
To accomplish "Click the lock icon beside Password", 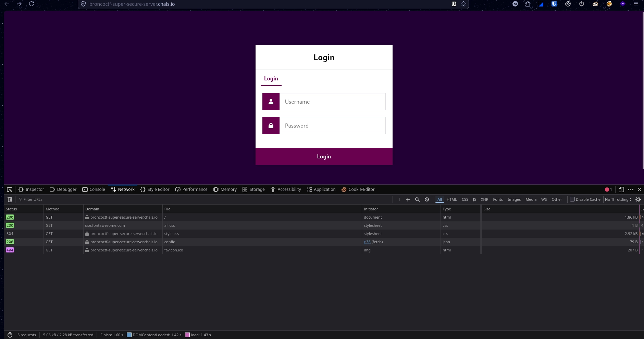I will point(271,126).
